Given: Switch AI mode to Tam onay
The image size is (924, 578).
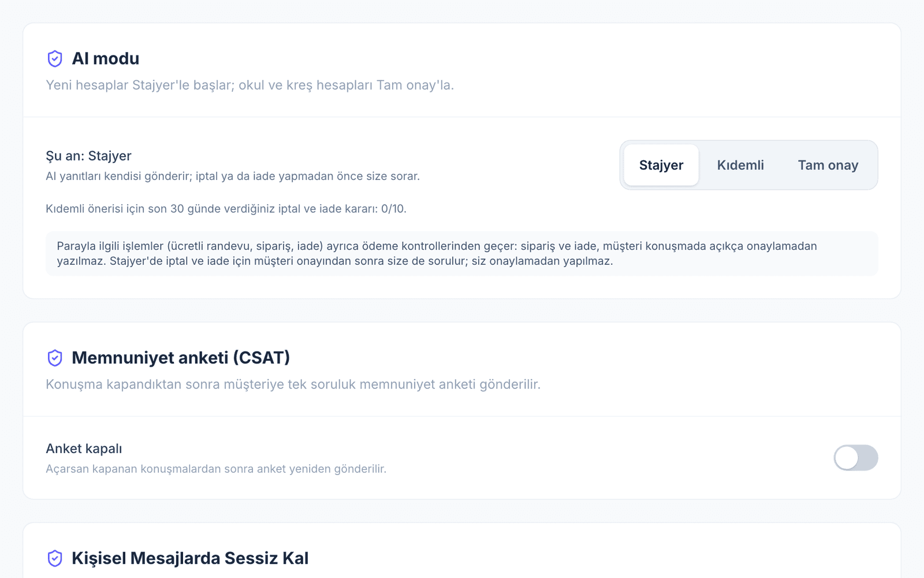Looking at the screenshot, I should (828, 165).
